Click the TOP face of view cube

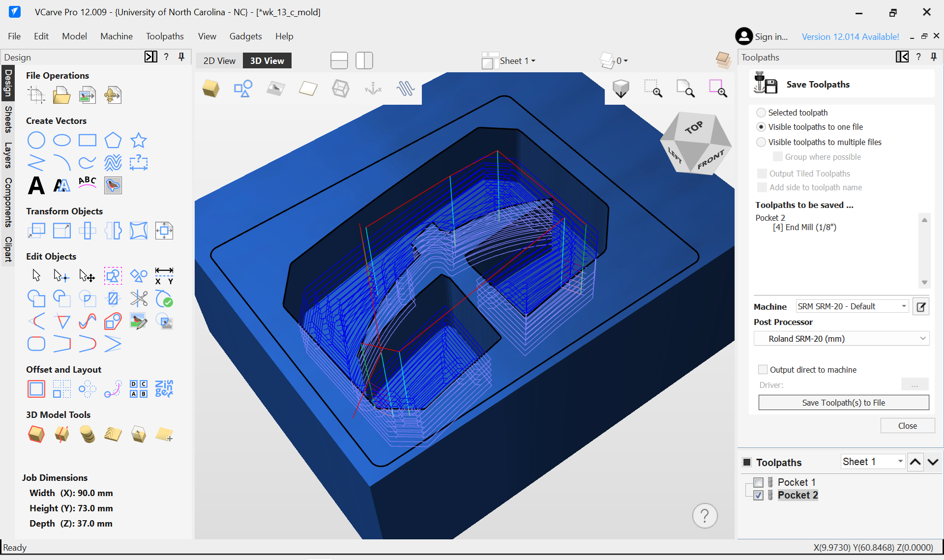tap(693, 128)
